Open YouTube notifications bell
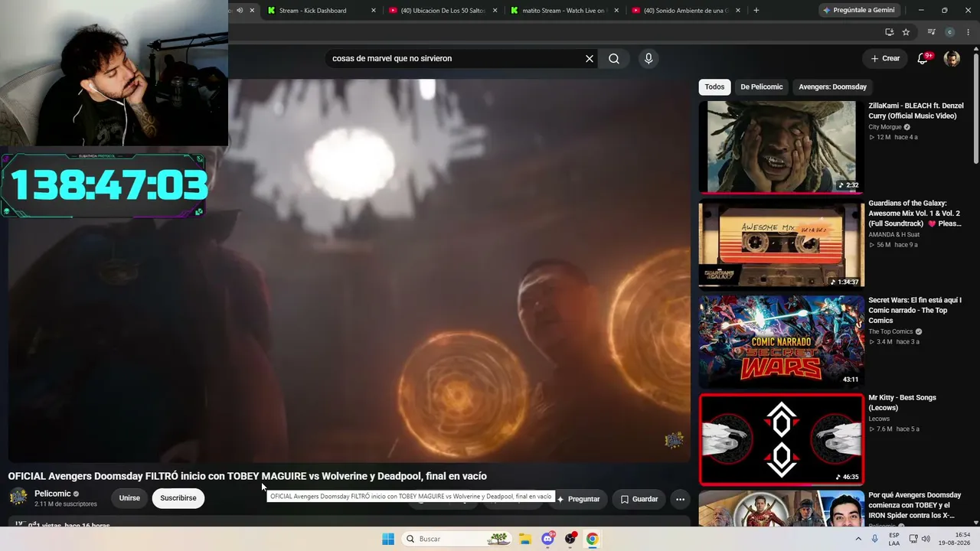980x551 pixels. pos(923,58)
